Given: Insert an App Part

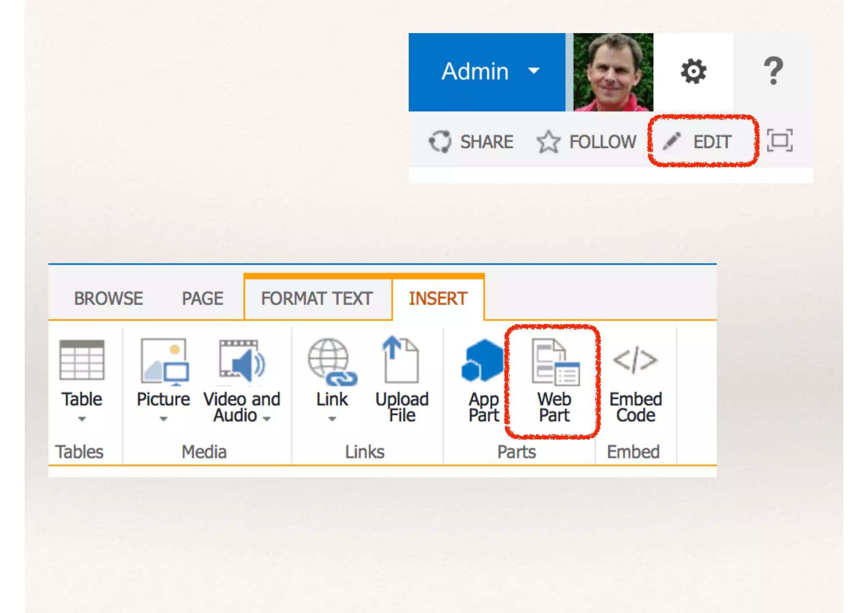Looking at the screenshot, I should [x=483, y=381].
